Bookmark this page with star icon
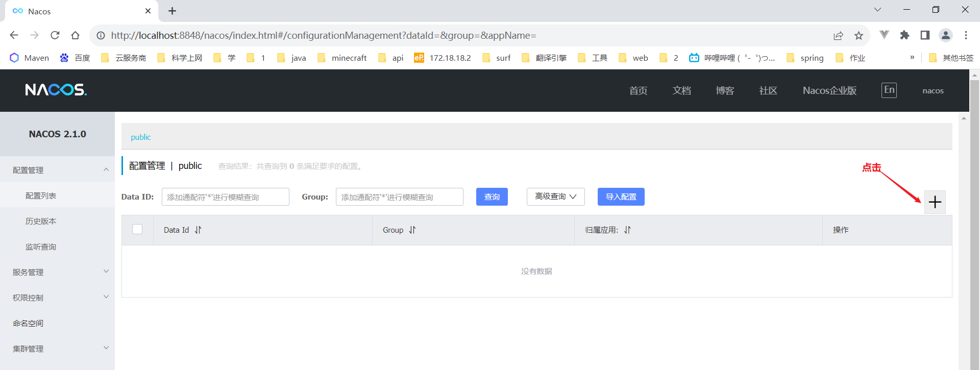This screenshot has height=370, width=980. pos(859,35)
